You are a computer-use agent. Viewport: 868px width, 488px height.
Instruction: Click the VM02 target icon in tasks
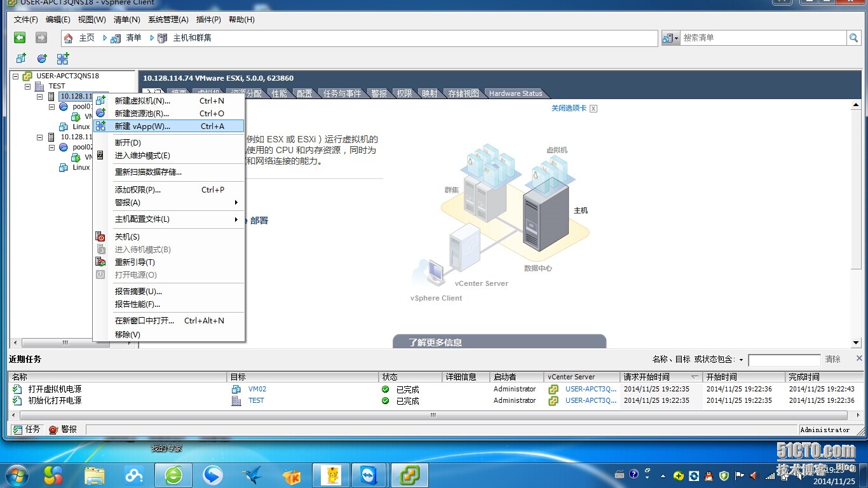tap(236, 389)
